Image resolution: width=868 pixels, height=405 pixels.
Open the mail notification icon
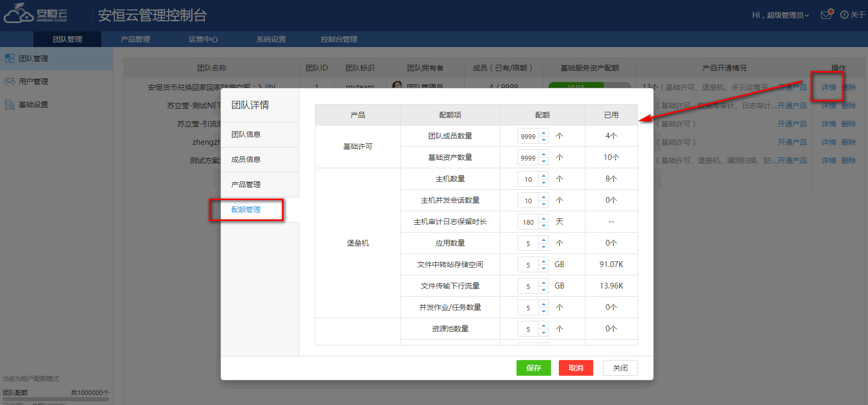tap(827, 15)
